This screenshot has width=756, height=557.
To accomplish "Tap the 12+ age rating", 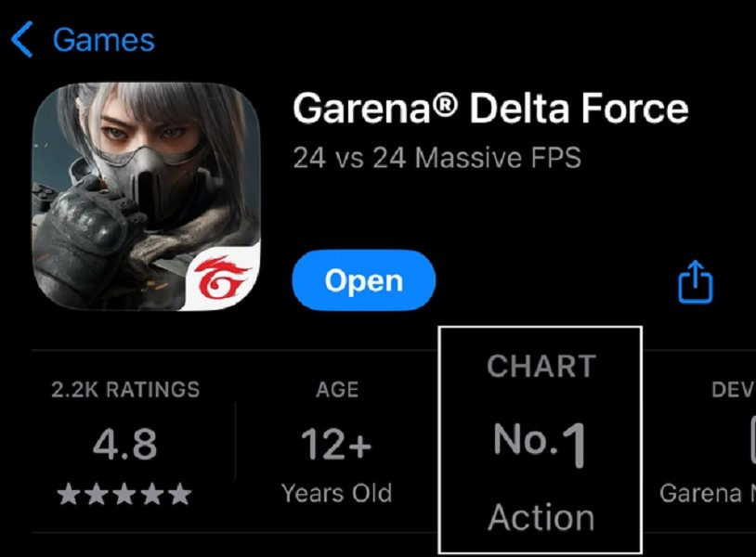I will coord(336,444).
